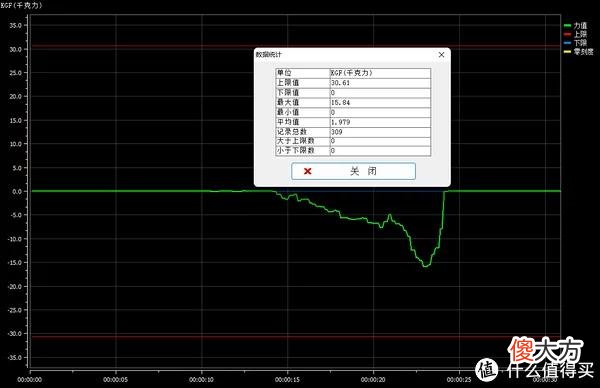Image resolution: width=600 pixels, height=388 pixels.
Task: Click the 25.0 y-axis label
Action: pos(16,73)
